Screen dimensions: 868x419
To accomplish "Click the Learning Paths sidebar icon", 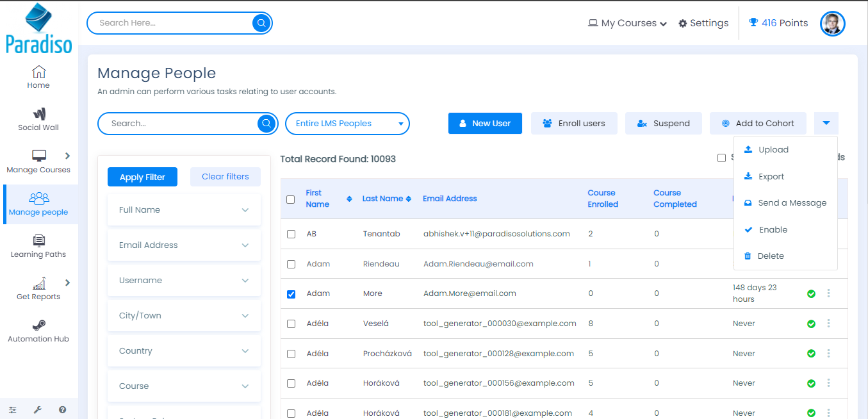I will [39, 241].
